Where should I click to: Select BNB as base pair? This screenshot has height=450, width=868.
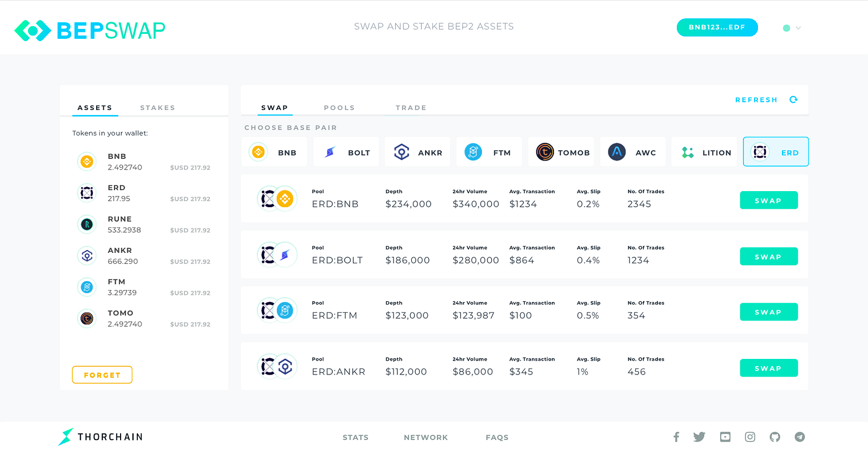[x=275, y=152]
